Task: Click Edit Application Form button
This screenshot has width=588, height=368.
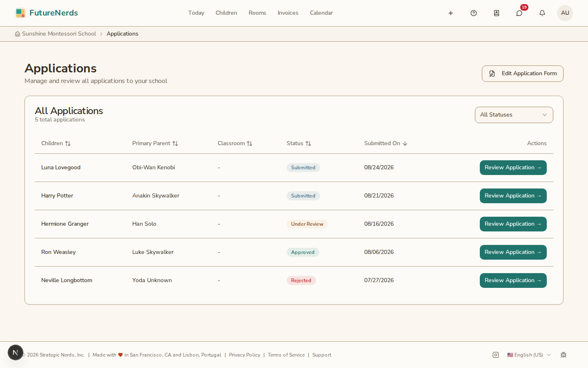Action: 523,74
